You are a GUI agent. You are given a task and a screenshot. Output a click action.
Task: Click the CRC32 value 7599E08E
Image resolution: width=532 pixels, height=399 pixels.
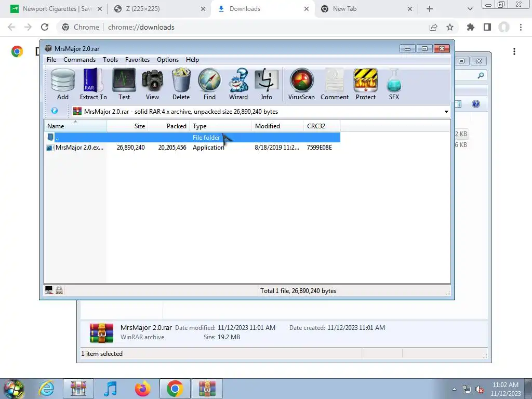pos(320,148)
